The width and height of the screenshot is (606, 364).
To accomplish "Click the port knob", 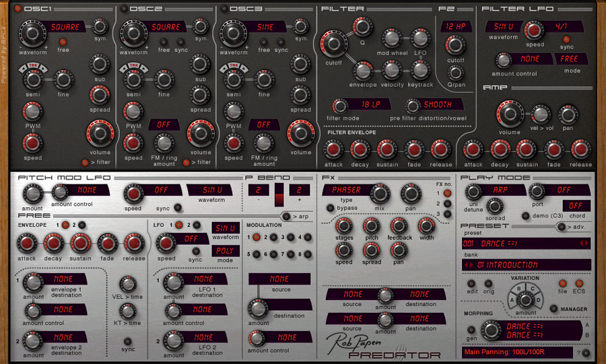I will [x=537, y=192].
